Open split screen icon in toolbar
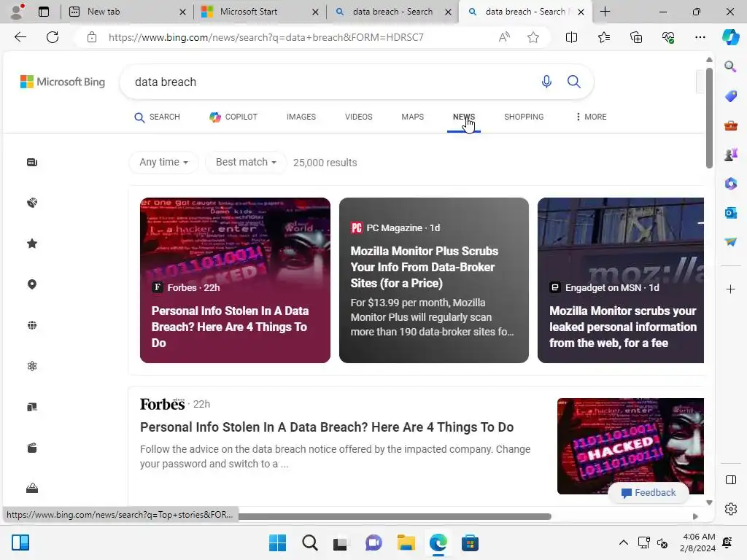Screen dimensions: 747x560 [571, 37]
